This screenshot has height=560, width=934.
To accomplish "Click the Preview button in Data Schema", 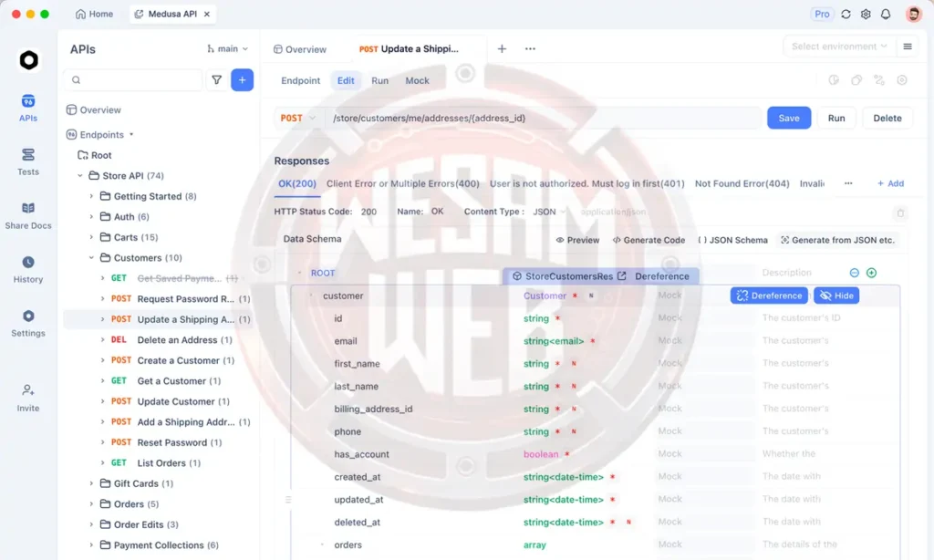I will [x=577, y=240].
